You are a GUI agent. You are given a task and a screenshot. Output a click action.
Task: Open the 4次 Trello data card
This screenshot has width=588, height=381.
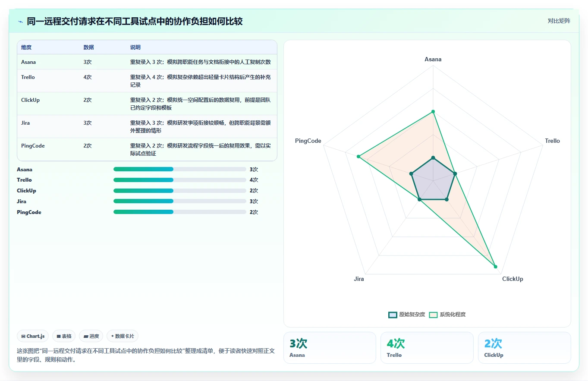click(x=427, y=348)
